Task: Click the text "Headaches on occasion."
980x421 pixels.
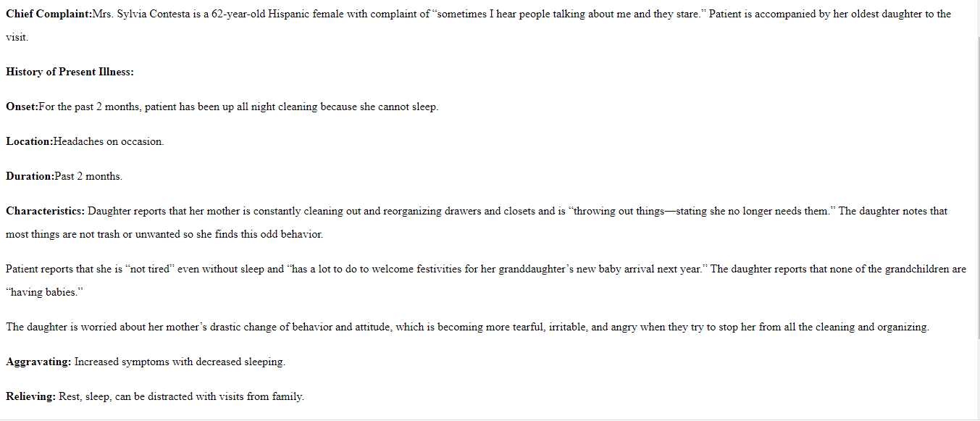Action: [109, 141]
